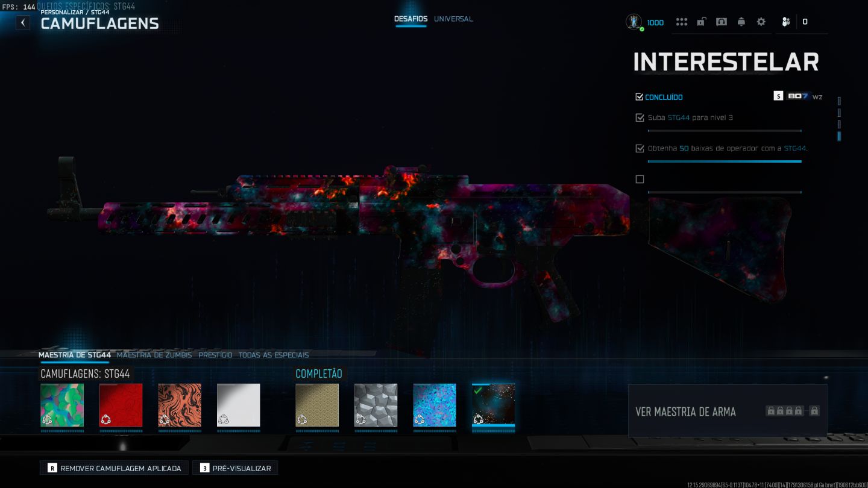Click the open padlock icon in top bar
The width and height of the screenshot is (868, 488).
701,22
